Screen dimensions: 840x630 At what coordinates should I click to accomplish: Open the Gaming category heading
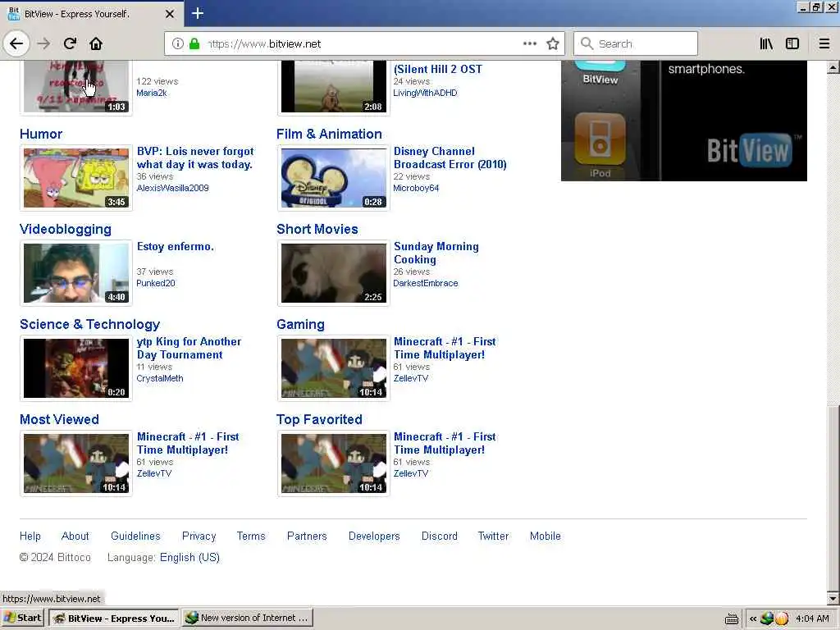[x=300, y=325]
